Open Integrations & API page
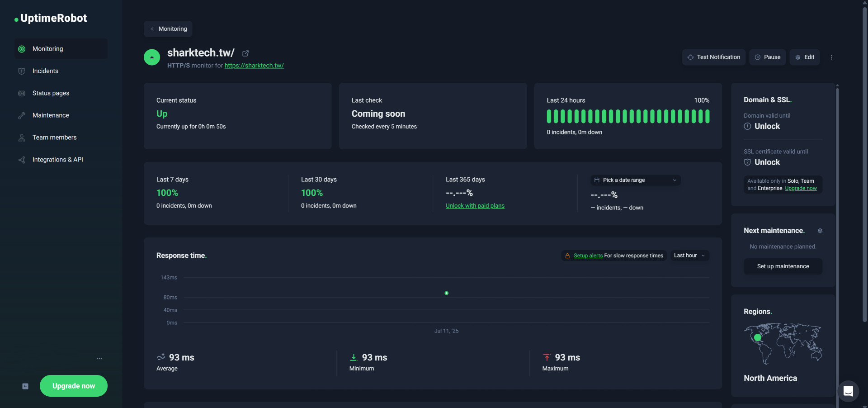The height and width of the screenshot is (408, 868). (x=61, y=160)
